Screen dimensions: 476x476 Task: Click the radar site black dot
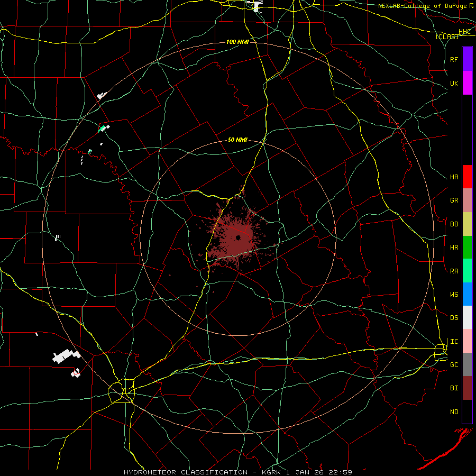[238, 237]
